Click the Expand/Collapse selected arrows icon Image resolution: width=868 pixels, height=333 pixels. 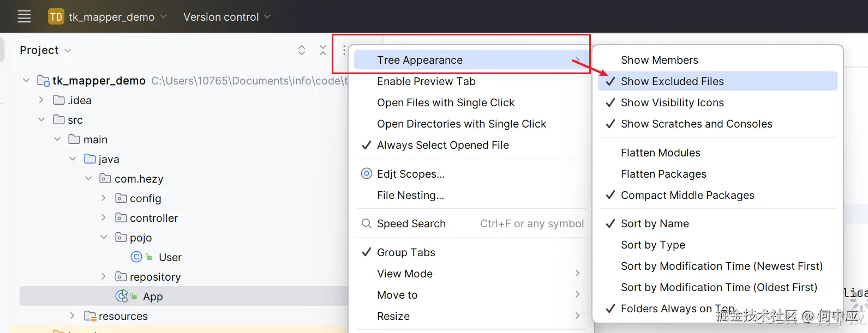pyautogui.click(x=302, y=50)
